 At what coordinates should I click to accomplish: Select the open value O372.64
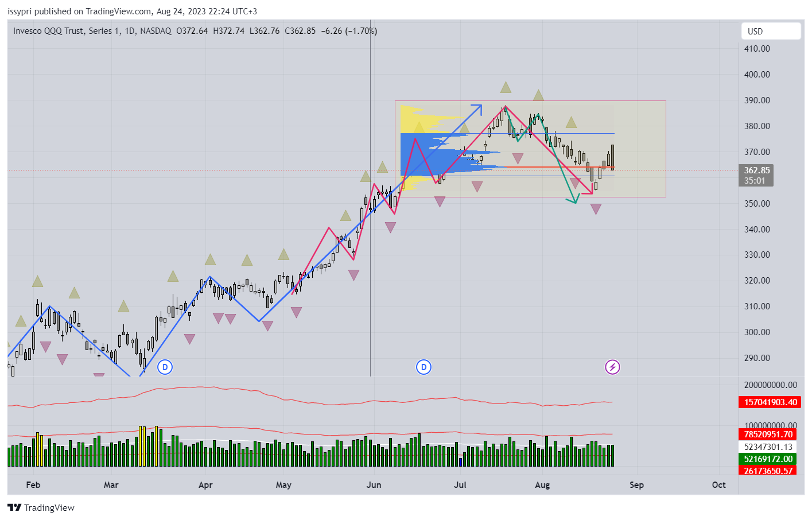click(192, 31)
